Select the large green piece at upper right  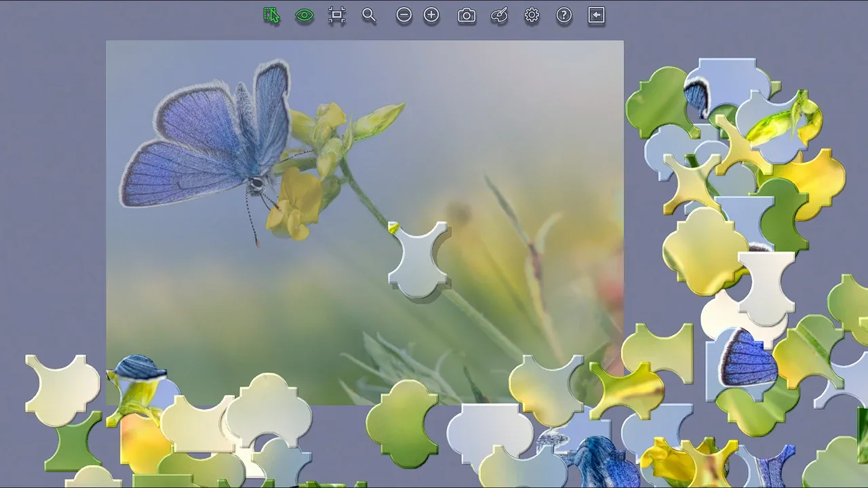coord(660,102)
